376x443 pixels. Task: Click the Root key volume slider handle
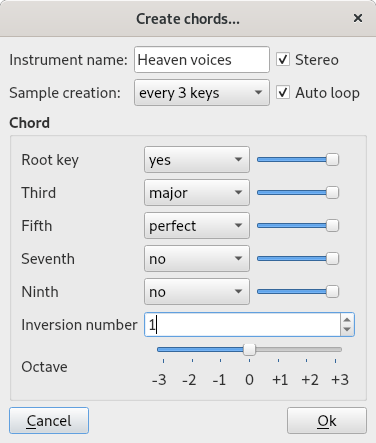coord(332,160)
